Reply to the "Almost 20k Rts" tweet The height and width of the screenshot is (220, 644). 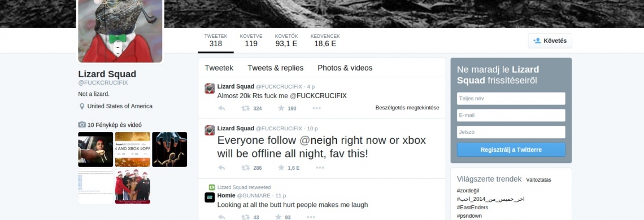pyautogui.click(x=221, y=108)
